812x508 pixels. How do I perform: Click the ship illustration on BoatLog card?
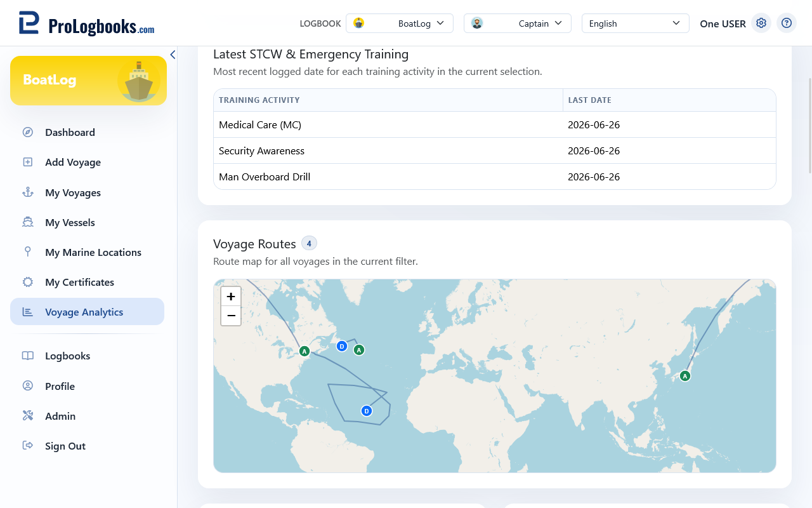[x=138, y=81]
